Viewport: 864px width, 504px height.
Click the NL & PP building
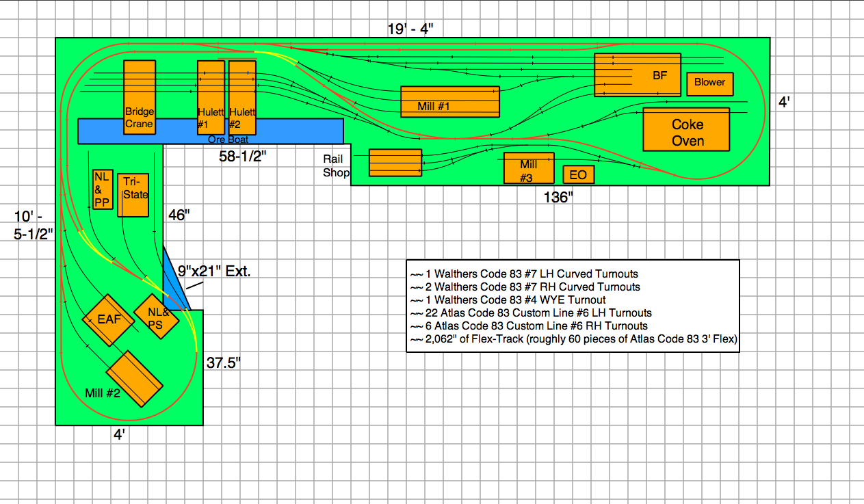click(102, 189)
